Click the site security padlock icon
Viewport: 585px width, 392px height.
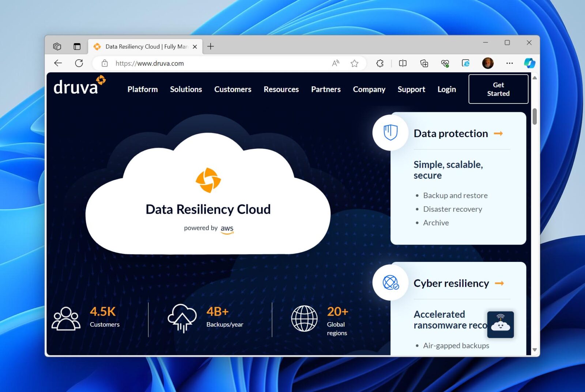click(104, 63)
